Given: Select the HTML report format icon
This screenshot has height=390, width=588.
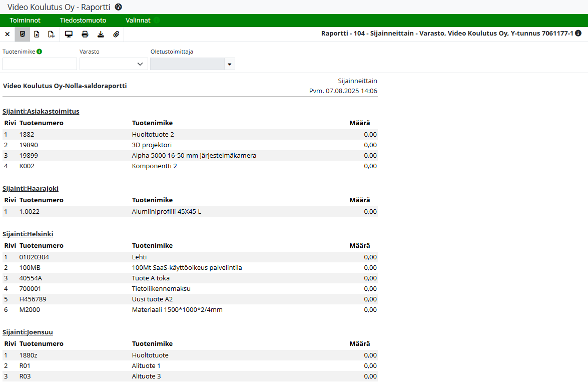Looking at the screenshot, I should [22, 35].
